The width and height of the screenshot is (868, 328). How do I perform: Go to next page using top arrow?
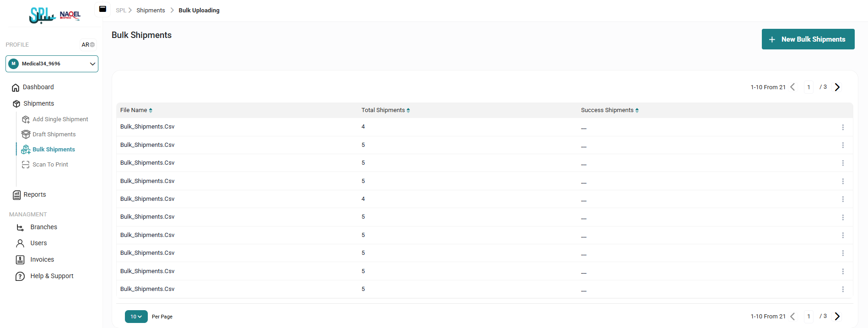[837, 87]
